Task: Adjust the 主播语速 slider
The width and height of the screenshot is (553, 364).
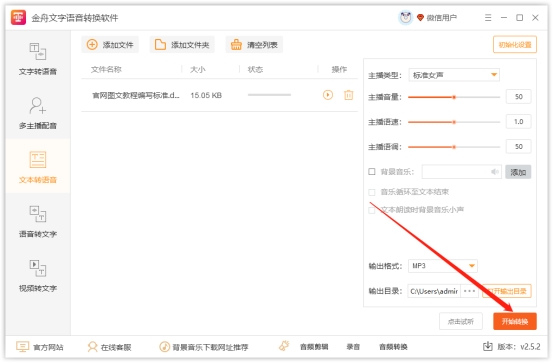Action: click(454, 122)
